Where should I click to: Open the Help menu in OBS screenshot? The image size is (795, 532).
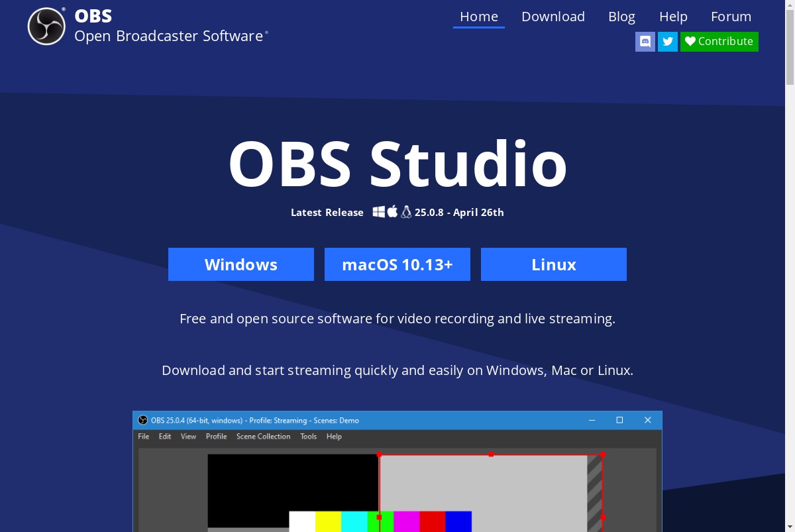tap(335, 437)
